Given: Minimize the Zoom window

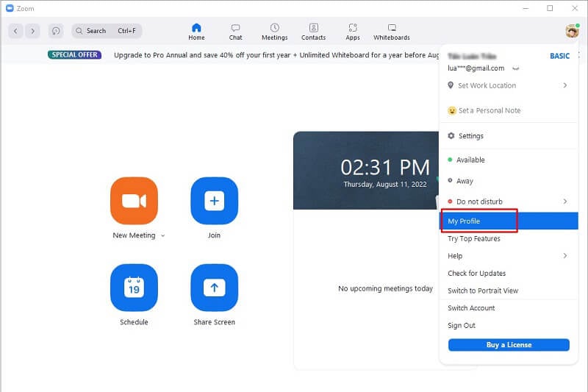Looking at the screenshot, I should [526, 8].
